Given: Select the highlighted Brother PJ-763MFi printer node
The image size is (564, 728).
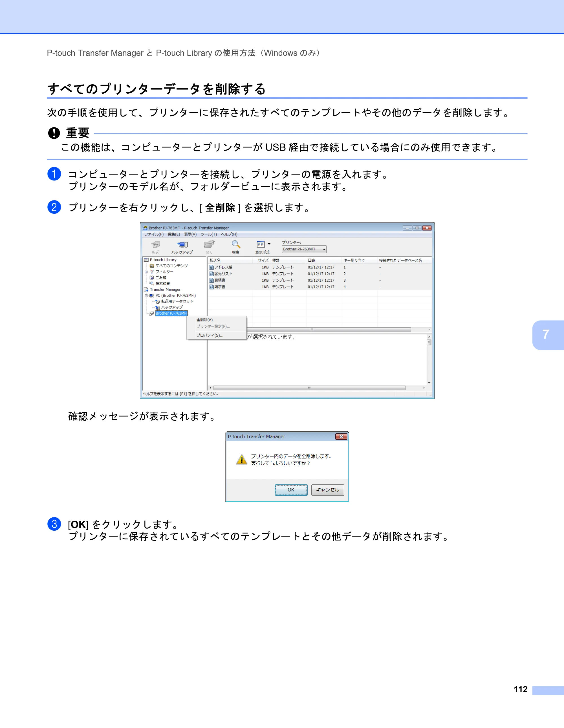Looking at the screenshot, I should click(171, 313).
